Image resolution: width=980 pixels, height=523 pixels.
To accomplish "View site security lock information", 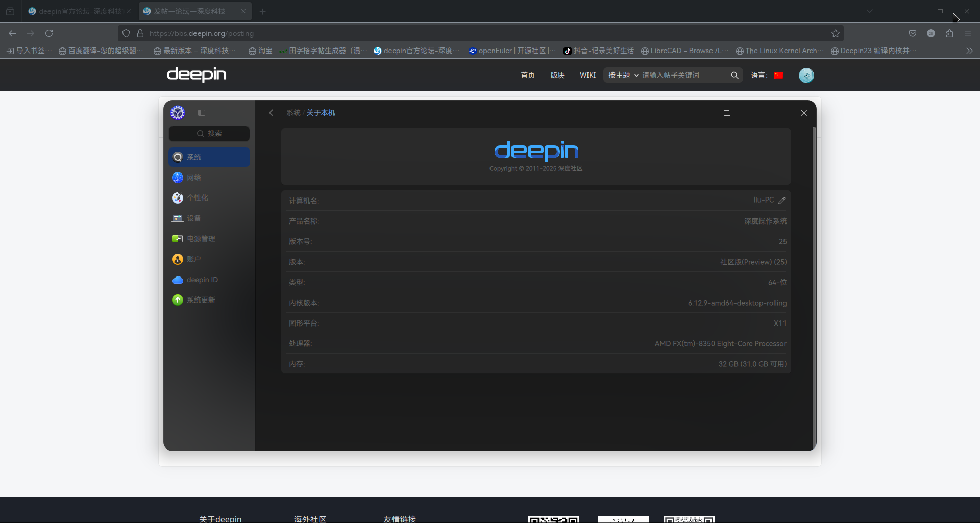I will [140, 33].
